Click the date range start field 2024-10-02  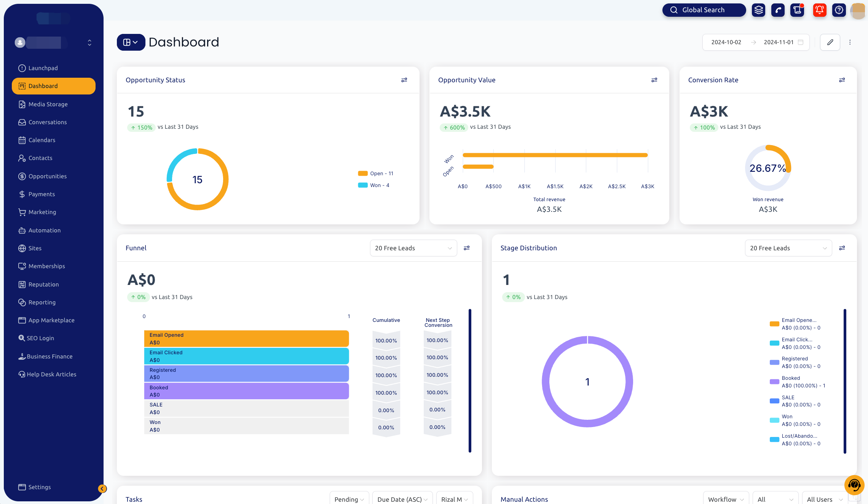[x=726, y=42]
